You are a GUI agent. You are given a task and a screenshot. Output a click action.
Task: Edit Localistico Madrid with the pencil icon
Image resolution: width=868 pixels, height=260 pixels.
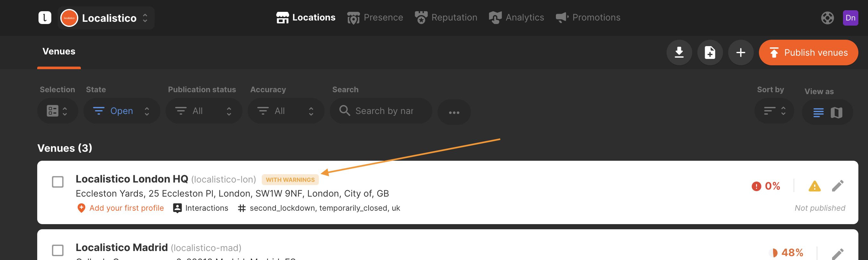pos(838,254)
